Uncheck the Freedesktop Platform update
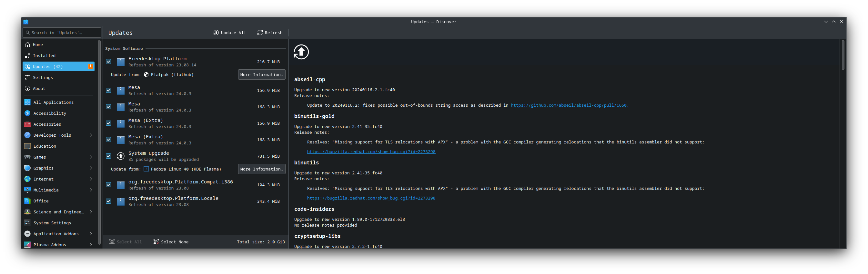 tap(108, 62)
